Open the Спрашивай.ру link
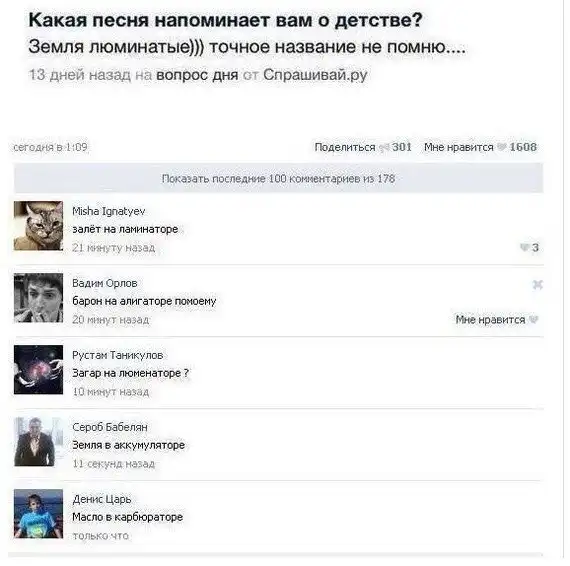The image size is (570, 566). pos(315,75)
